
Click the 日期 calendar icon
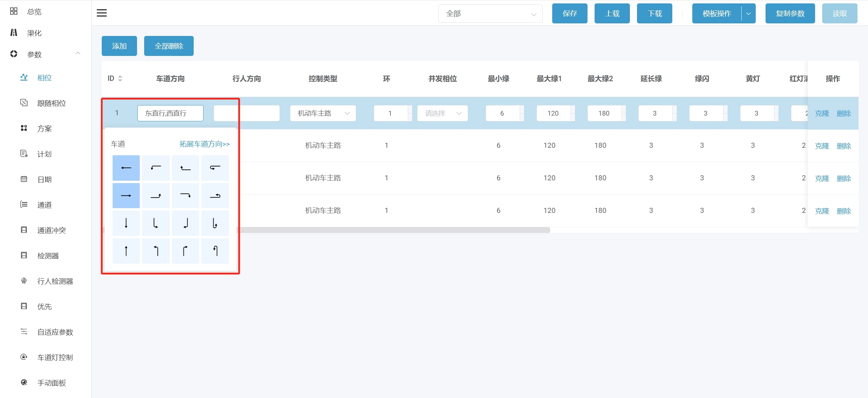pyautogui.click(x=24, y=179)
